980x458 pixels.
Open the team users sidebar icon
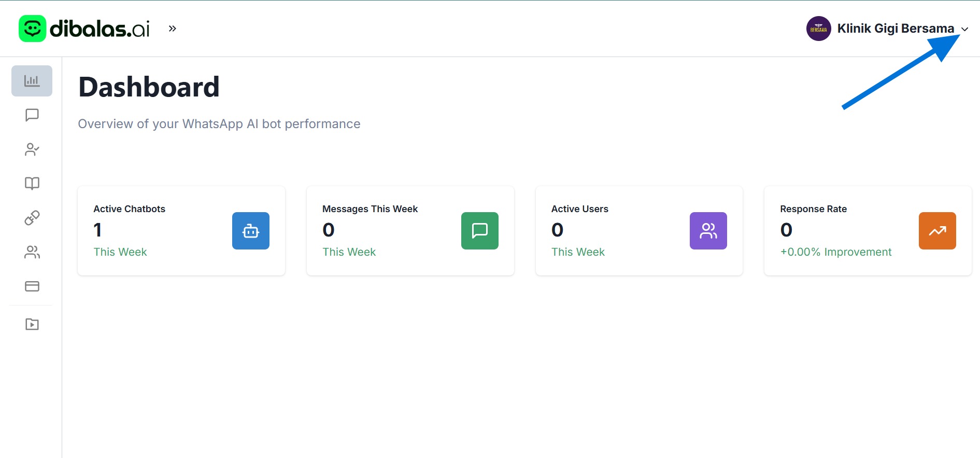32,252
